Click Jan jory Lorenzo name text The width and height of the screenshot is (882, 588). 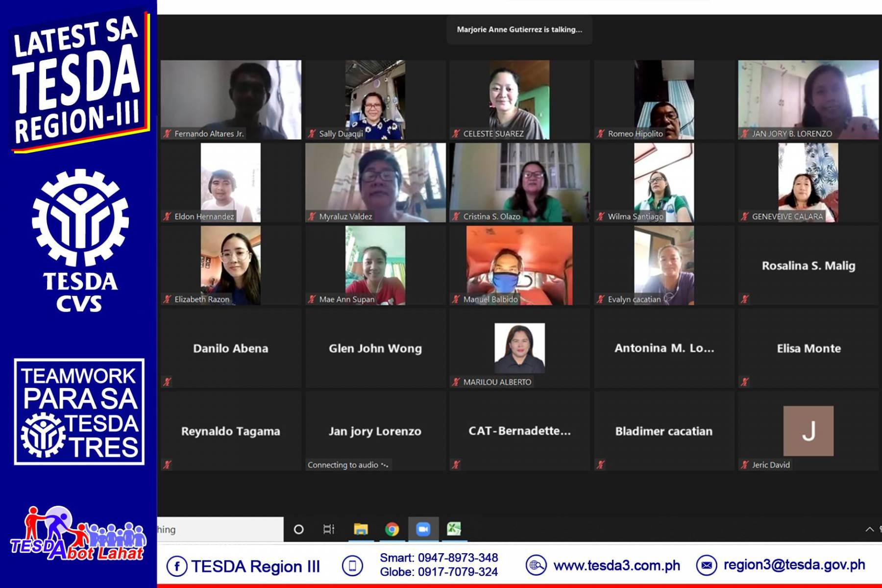click(375, 431)
